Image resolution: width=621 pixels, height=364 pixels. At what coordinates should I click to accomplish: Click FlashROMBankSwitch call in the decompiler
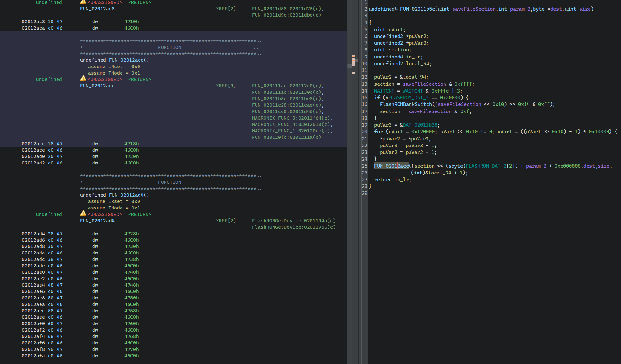pos(406,104)
